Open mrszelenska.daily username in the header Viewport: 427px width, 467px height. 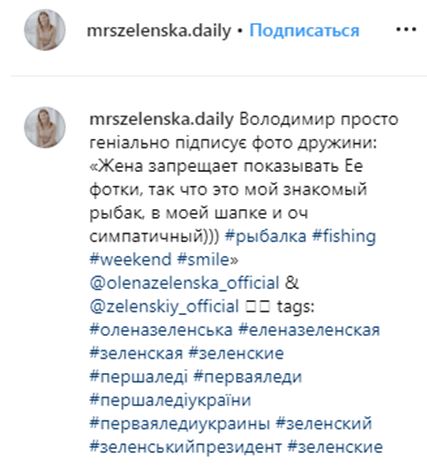click(159, 31)
